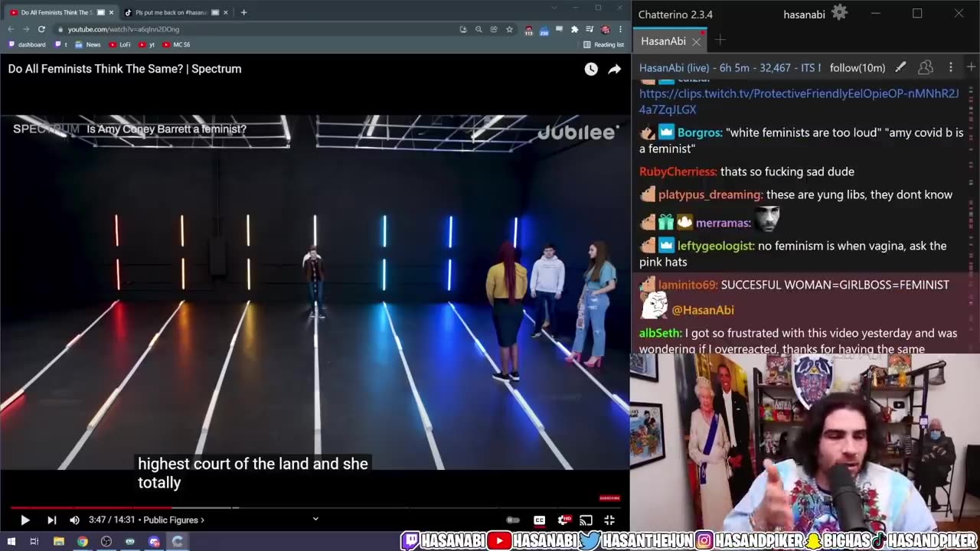Close the HasanAbi Chatterino tab
Viewport: 980px width, 551px height.
tap(696, 41)
